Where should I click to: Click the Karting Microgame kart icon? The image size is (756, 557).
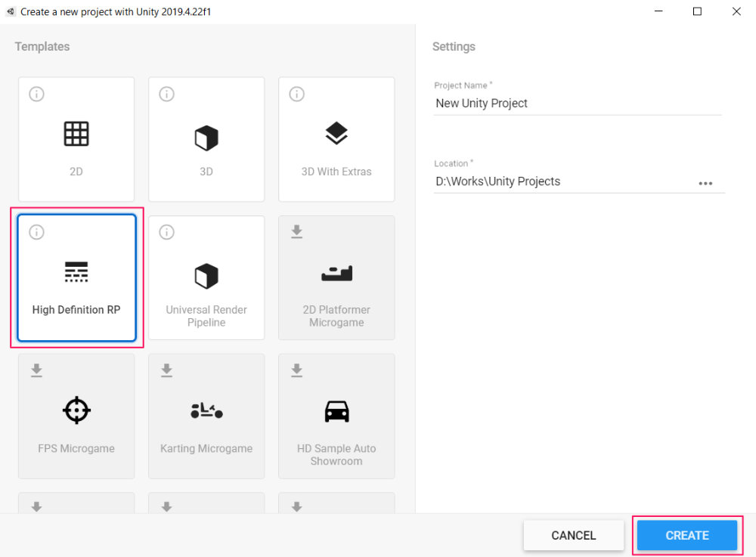[206, 410]
